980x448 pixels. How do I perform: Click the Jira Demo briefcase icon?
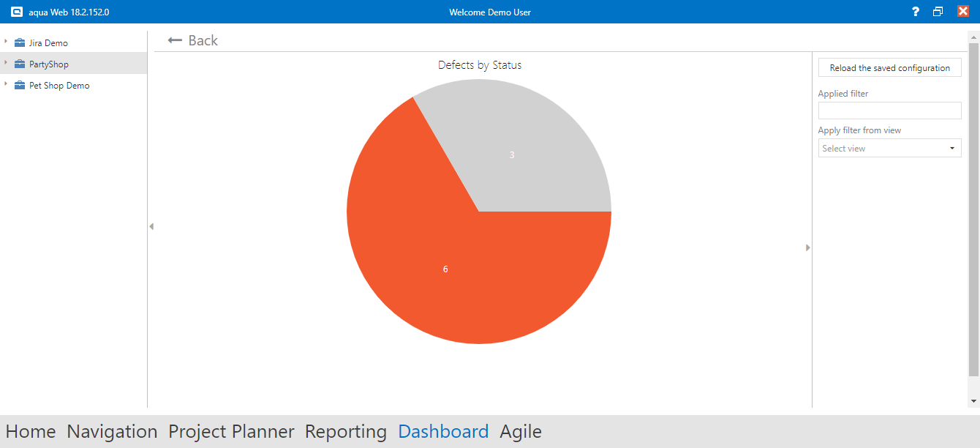tap(20, 43)
